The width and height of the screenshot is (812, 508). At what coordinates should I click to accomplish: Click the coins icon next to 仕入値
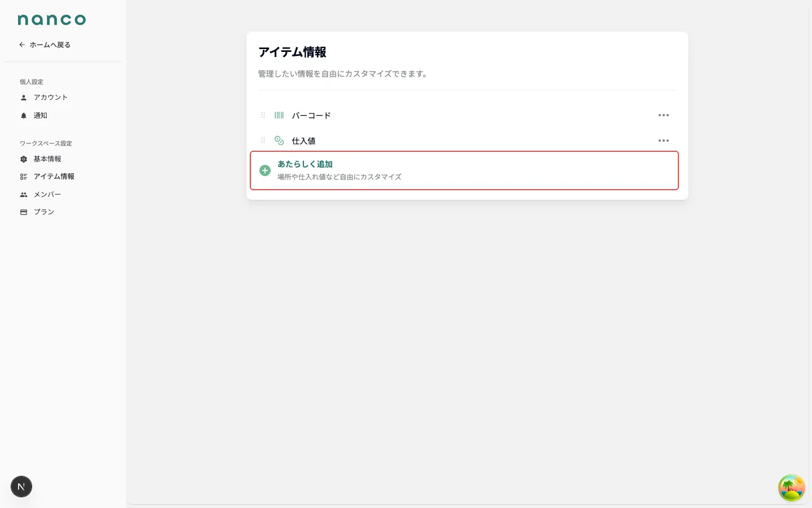click(279, 141)
